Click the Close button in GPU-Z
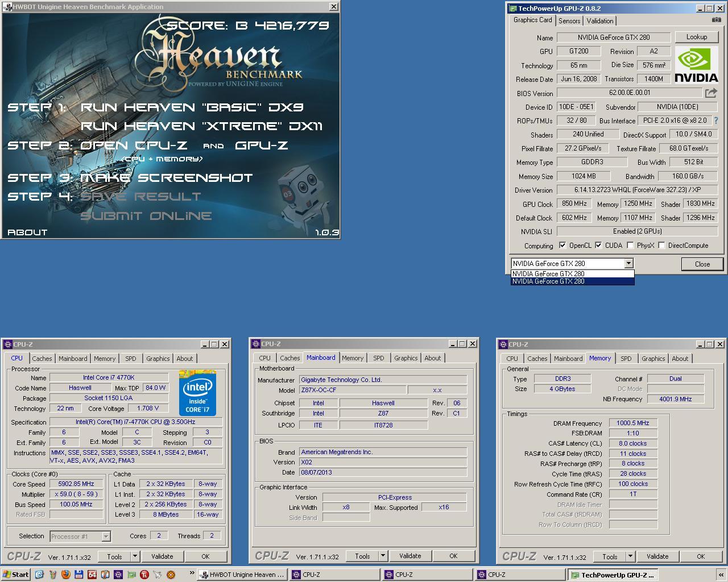 click(x=702, y=264)
